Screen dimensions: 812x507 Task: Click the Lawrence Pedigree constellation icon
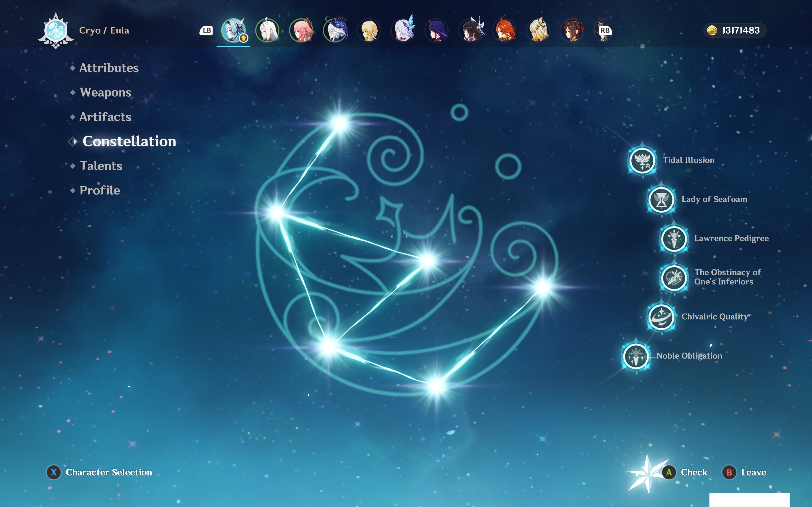(674, 239)
